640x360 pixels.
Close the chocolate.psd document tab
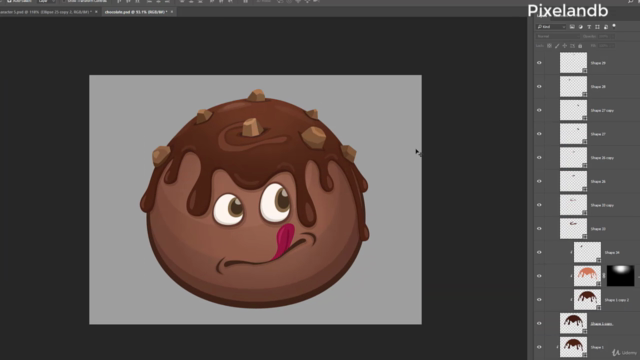tap(172, 12)
